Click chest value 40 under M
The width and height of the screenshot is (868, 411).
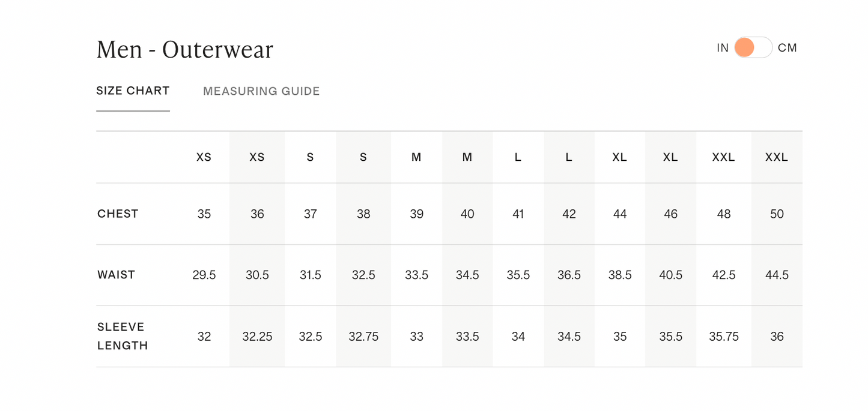pyautogui.click(x=467, y=214)
